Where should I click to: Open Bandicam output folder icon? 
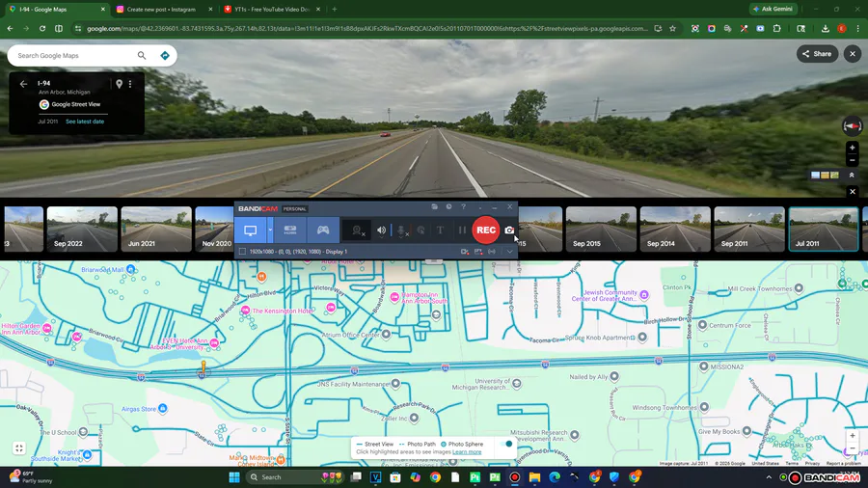click(435, 207)
